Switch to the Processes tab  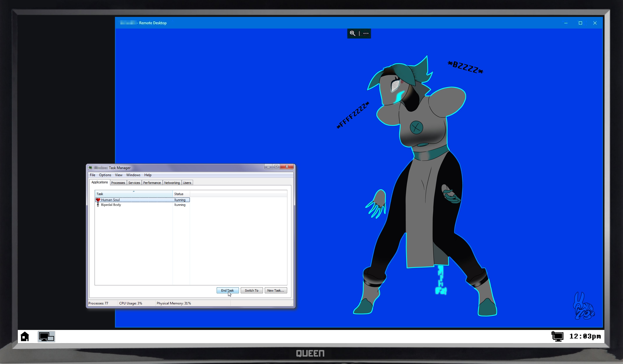[118, 183]
